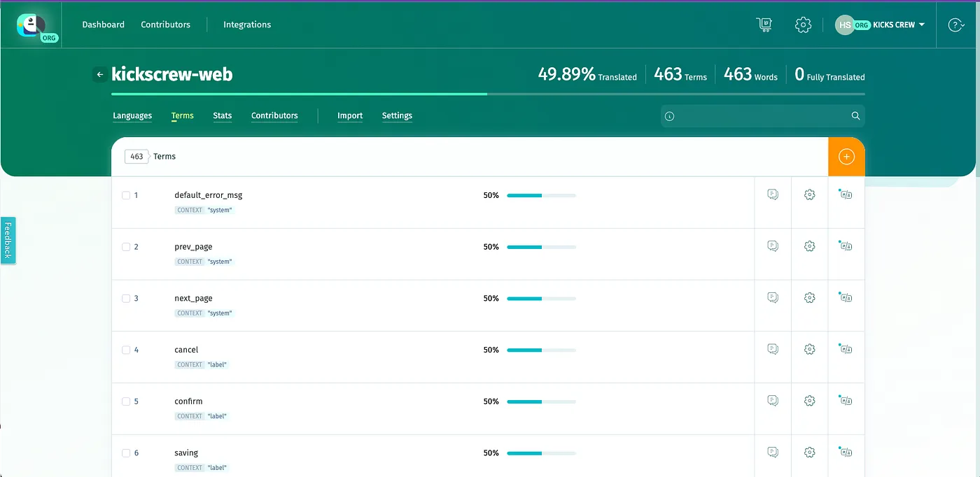
Task: Click the next_page term name
Action: [193, 299]
